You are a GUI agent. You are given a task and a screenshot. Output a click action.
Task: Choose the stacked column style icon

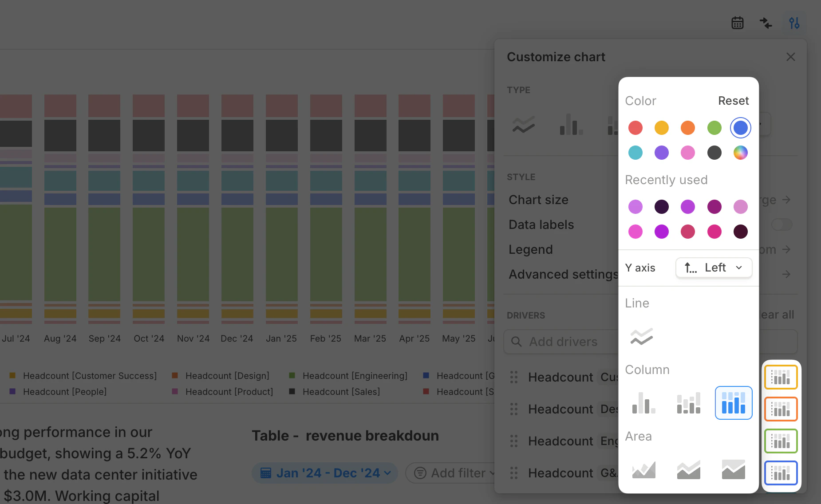click(x=689, y=403)
